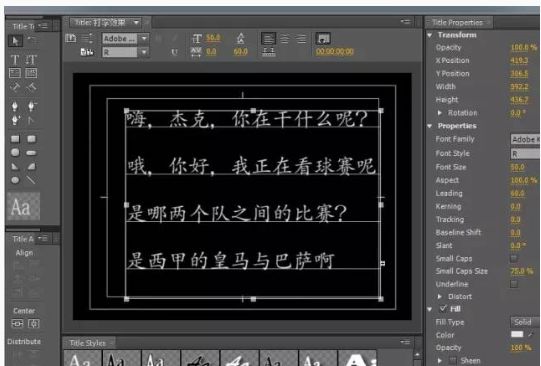This screenshot has width=541, height=366.
Task: Pick fill color with the eyedropper
Action: tap(531, 334)
